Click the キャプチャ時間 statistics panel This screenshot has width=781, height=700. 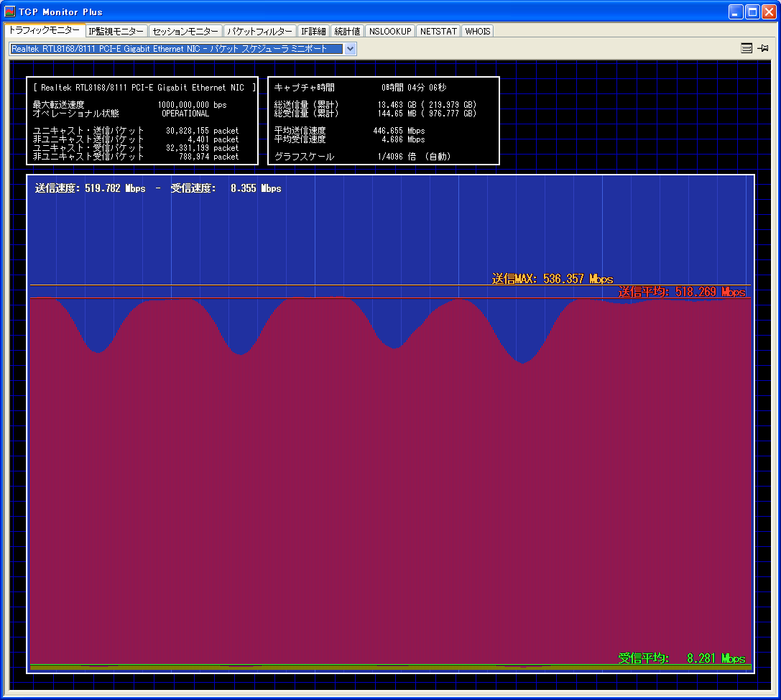(x=383, y=121)
